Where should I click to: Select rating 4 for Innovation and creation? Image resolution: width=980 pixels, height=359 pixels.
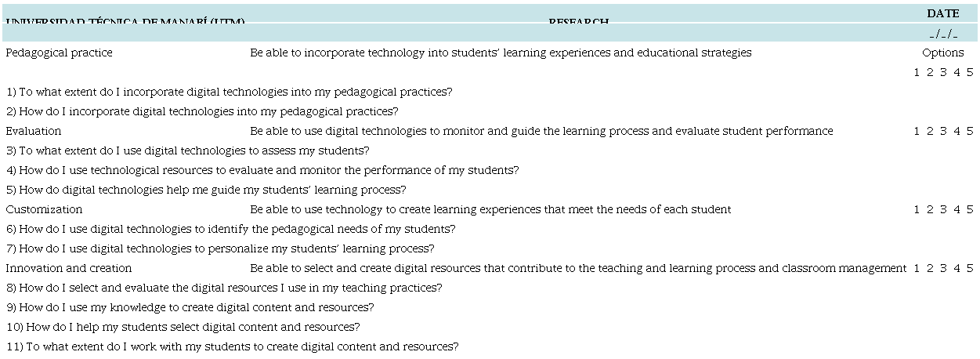[956, 269]
